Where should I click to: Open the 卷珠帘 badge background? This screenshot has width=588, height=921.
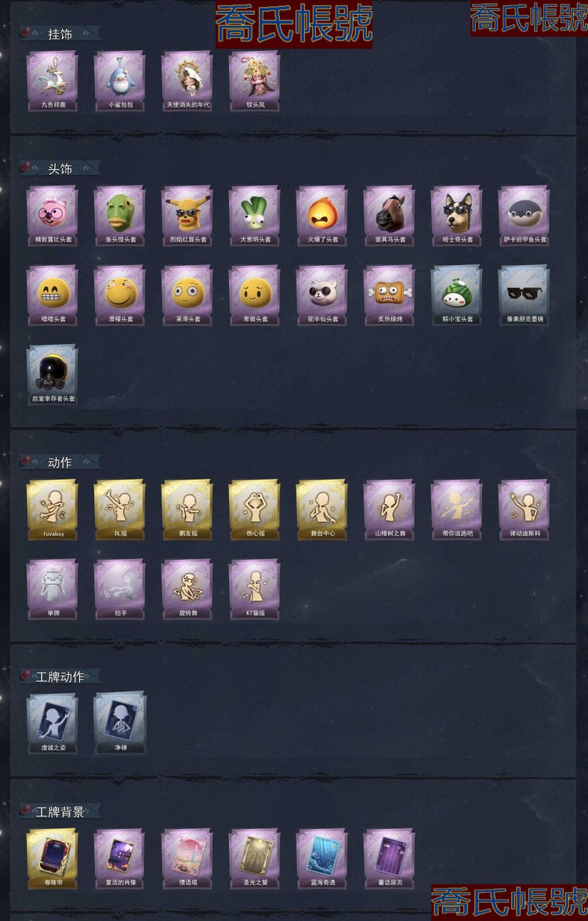point(53,858)
